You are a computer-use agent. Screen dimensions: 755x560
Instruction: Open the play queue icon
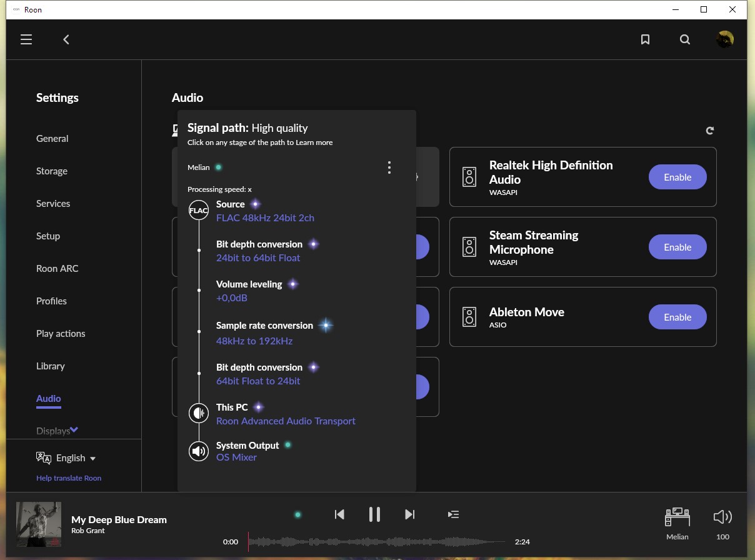454,514
